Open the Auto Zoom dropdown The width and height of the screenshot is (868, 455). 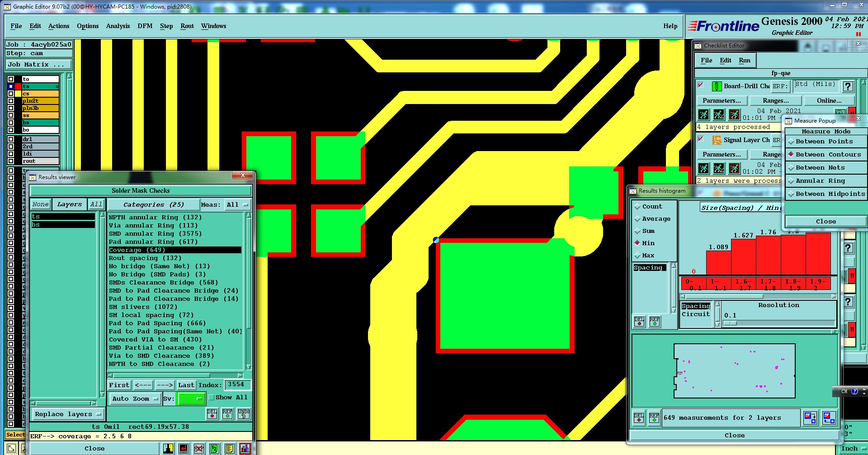(135, 398)
